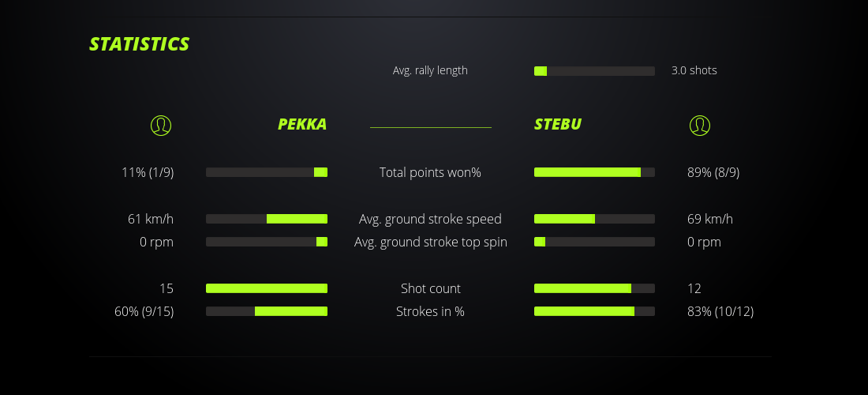
Task: Click Pekka's strokes in % bar
Action: tap(267, 311)
